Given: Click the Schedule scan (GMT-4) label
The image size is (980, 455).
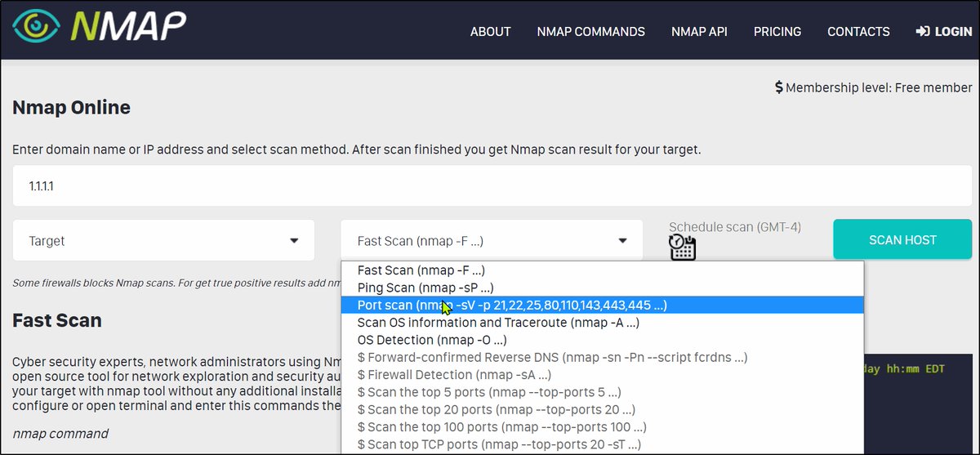Looking at the screenshot, I should pos(735,227).
